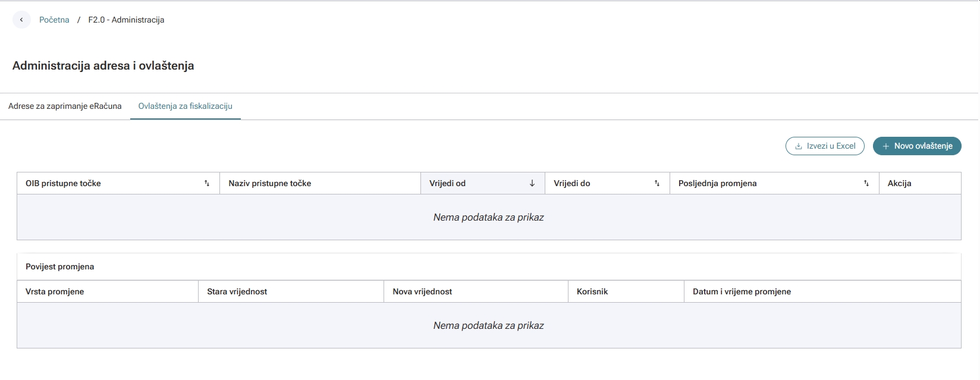Sort by OIB pristupne točke arrows icon
The width and height of the screenshot is (980, 380).
tap(207, 183)
